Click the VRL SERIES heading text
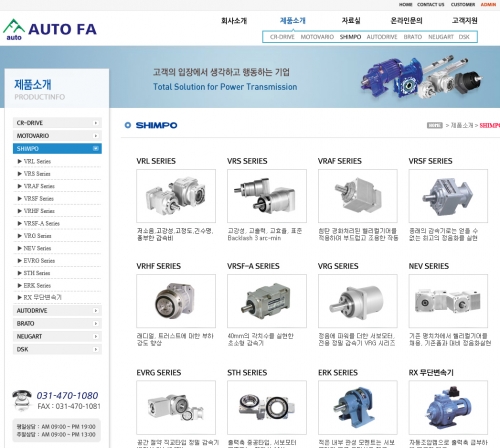Image resolution: width=500 pixels, height=448 pixels. [x=156, y=161]
